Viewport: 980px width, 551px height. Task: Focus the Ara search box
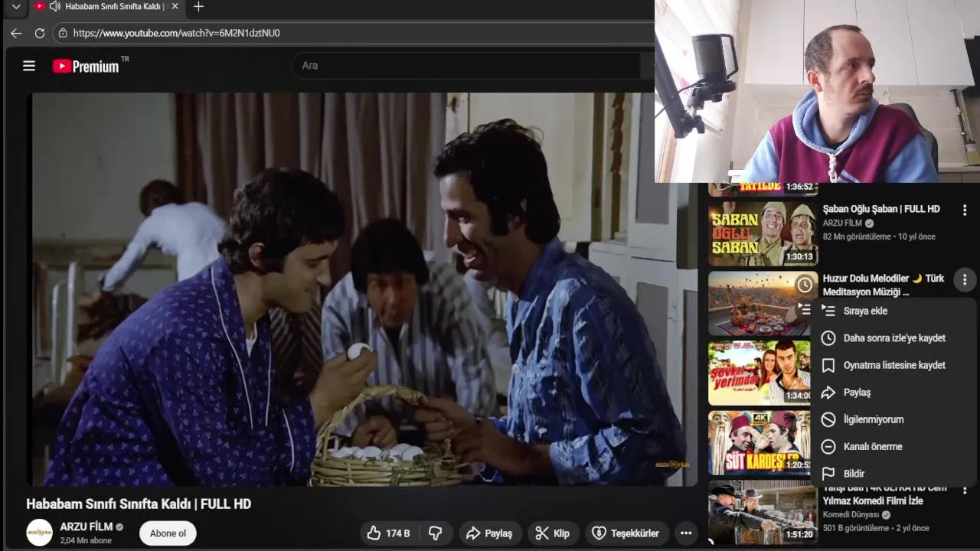[467, 66]
